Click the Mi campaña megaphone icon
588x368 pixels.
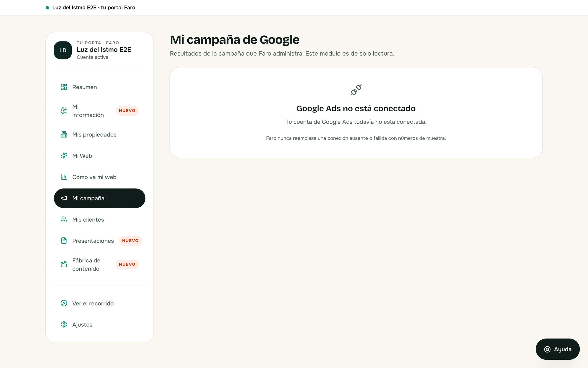pyautogui.click(x=64, y=198)
